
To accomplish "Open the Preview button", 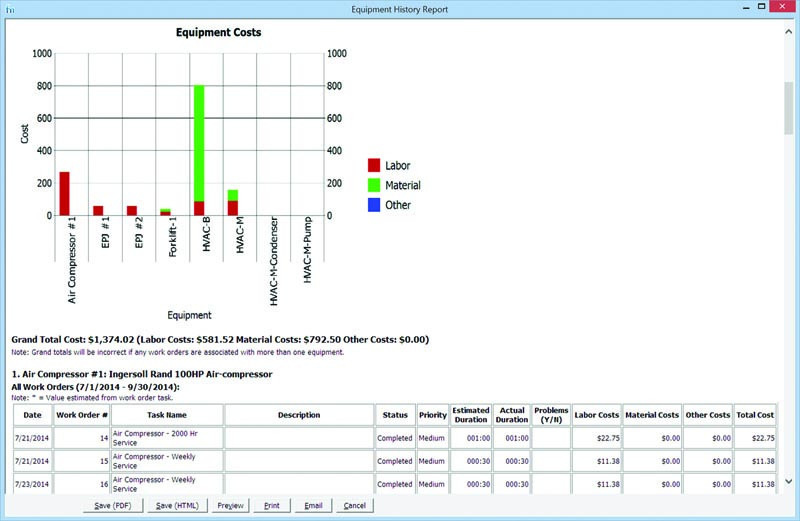I will point(230,505).
